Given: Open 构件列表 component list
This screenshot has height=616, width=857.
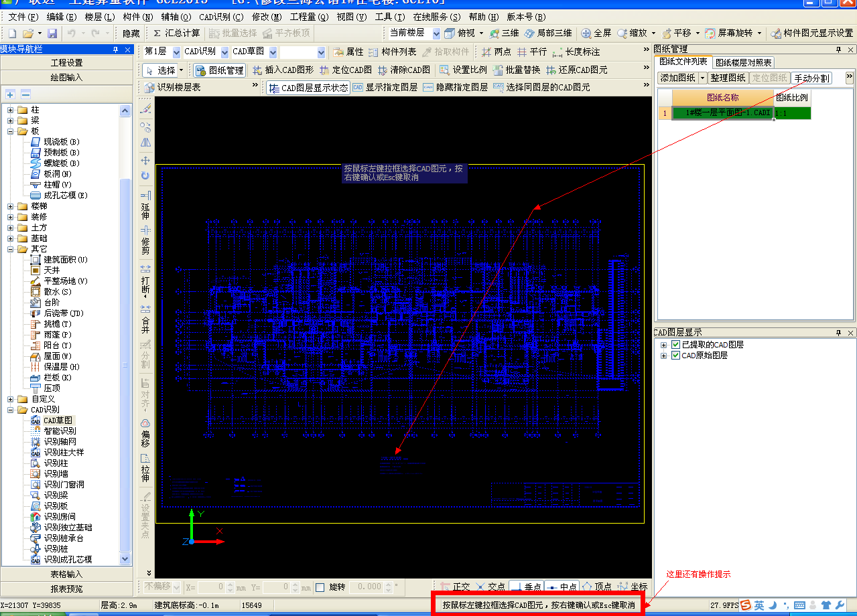Looking at the screenshot, I should [x=393, y=52].
